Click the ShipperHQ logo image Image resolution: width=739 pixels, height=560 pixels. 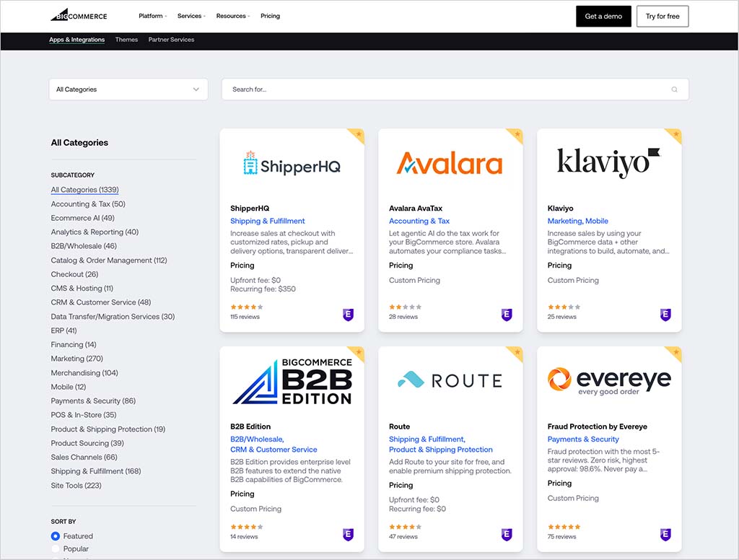(x=292, y=164)
